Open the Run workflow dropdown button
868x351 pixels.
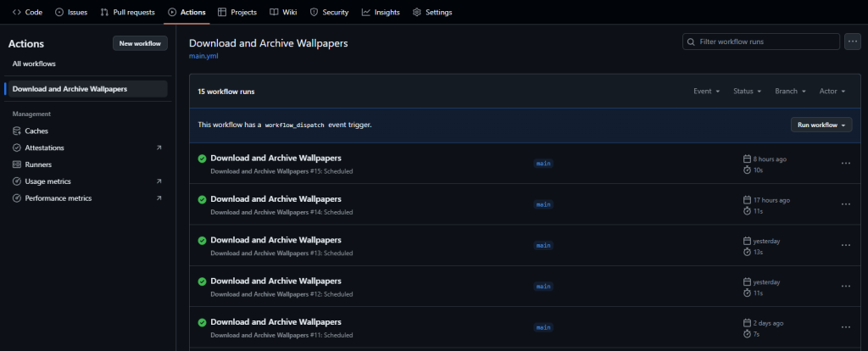[x=821, y=125]
